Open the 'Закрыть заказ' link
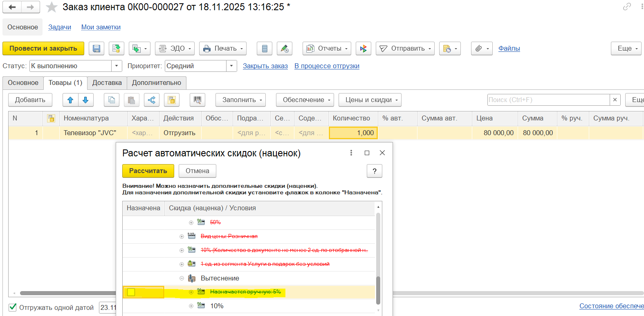The width and height of the screenshot is (644, 316). (x=265, y=66)
